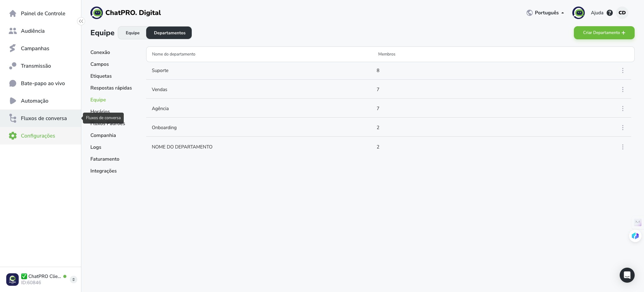This screenshot has width=644, height=292.
Task: Click the Campanhas sidebar icon
Action: click(13, 48)
